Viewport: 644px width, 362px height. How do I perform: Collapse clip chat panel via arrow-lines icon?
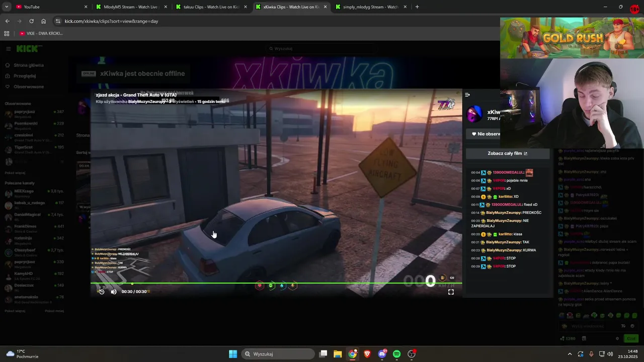(x=467, y=95)
